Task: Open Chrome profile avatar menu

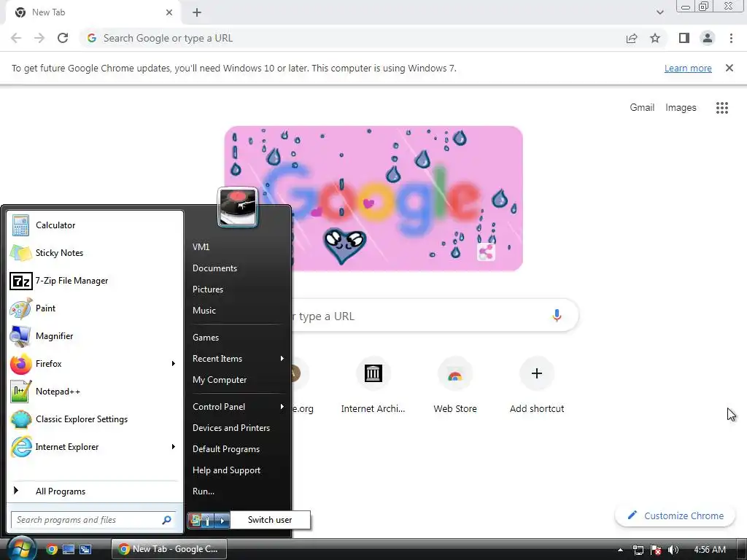Action: pyautogui.click(x=708, y=38)
